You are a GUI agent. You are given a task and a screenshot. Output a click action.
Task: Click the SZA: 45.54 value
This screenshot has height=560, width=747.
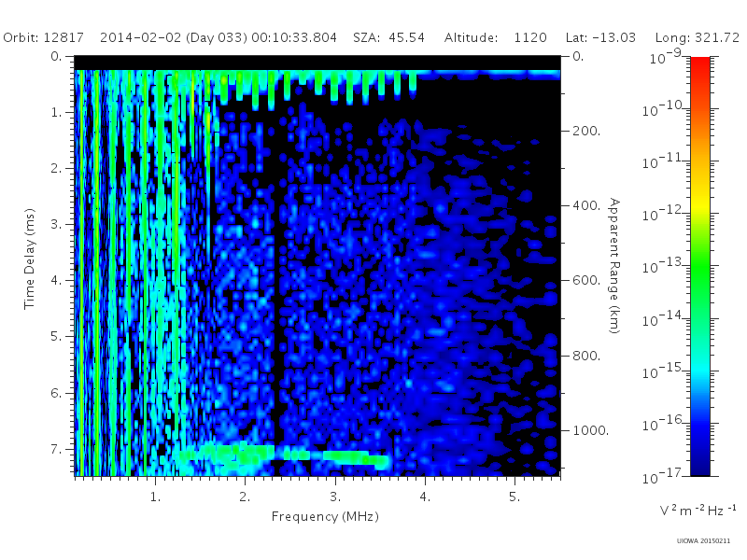(388, 37)
